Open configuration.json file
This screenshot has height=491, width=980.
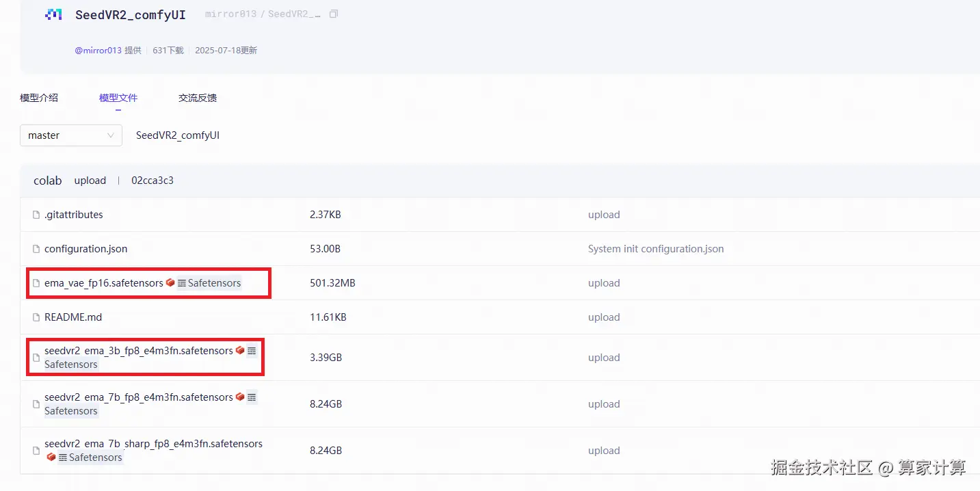(86, 249)
